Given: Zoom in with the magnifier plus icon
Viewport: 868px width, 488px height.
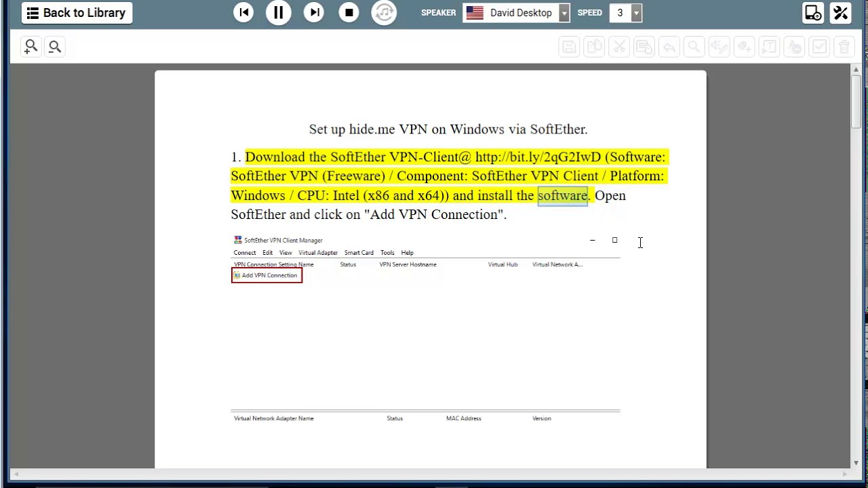Looking at the screenshot, I should [x=31, y=46].
